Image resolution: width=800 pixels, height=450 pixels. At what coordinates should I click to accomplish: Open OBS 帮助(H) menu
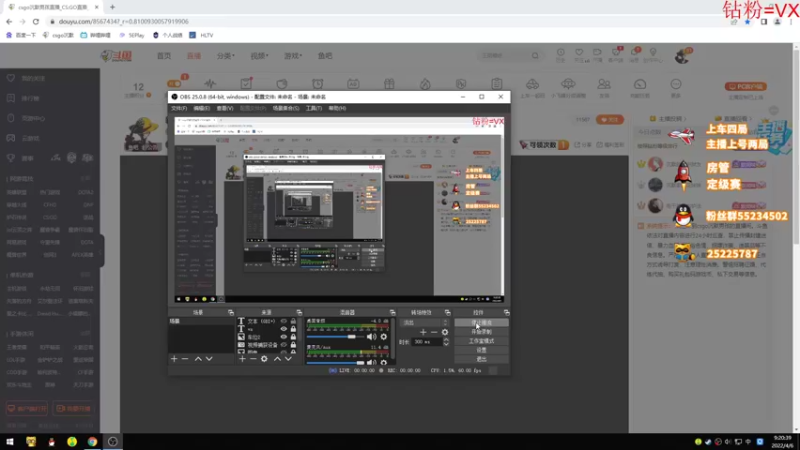tap(337, 108)
